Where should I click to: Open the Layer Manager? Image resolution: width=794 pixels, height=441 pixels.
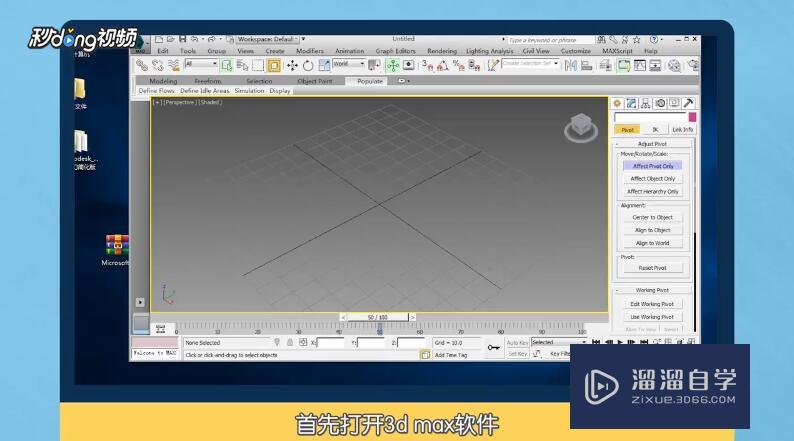coord(605,65)
